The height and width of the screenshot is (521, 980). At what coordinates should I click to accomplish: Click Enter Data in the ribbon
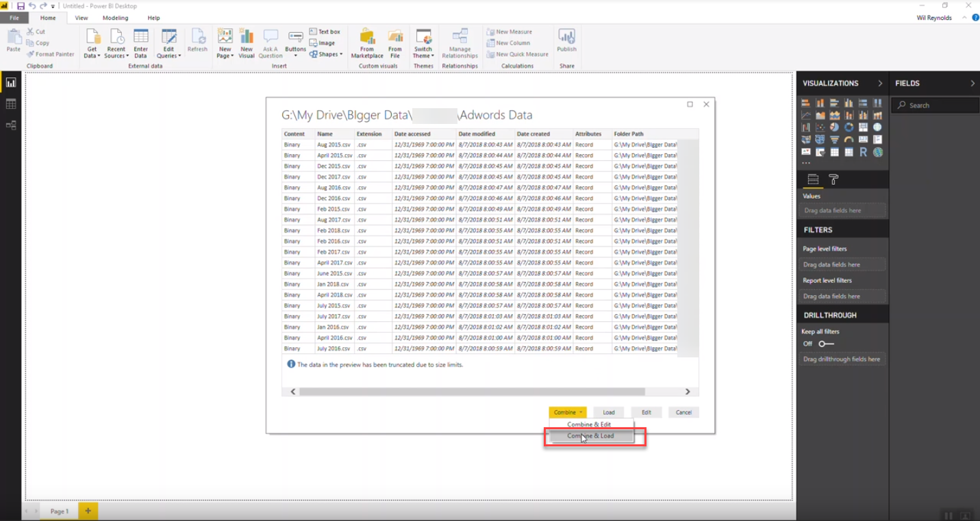140,43
